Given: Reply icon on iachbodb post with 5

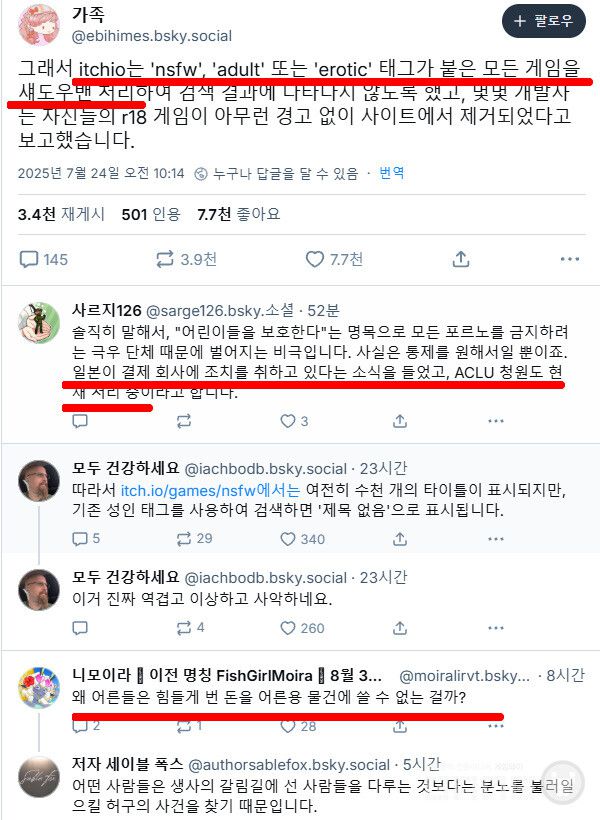Looking at the screenshot, I should (86, 539).
